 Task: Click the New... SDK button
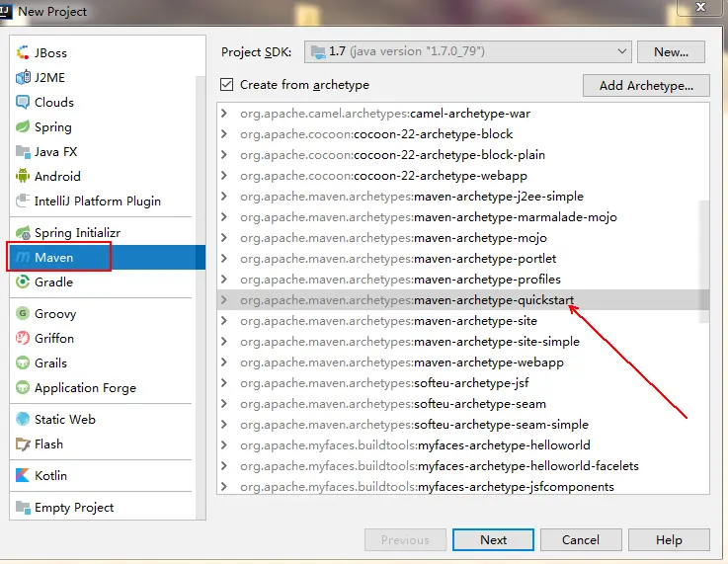click(x=671, y=51)
